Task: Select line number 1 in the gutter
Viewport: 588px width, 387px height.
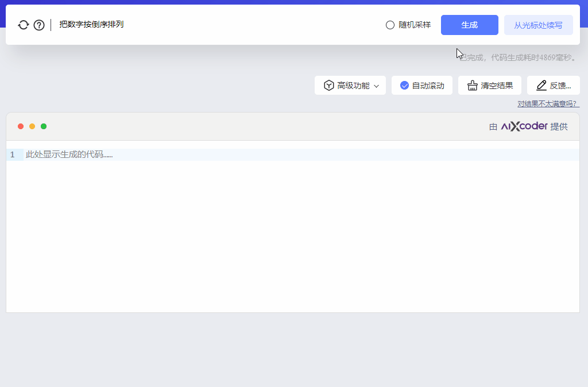Action: click(x=13, y=154)
